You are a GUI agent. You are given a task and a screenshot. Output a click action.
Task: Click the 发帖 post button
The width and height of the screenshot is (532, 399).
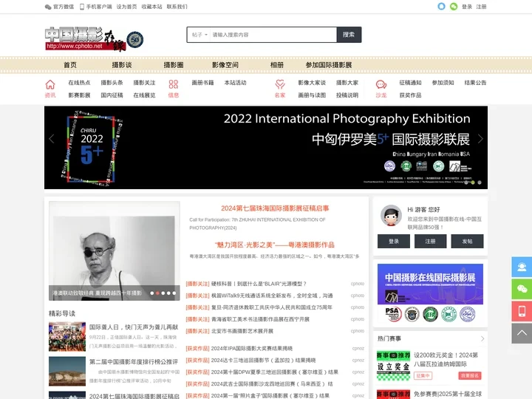(467, 241)
